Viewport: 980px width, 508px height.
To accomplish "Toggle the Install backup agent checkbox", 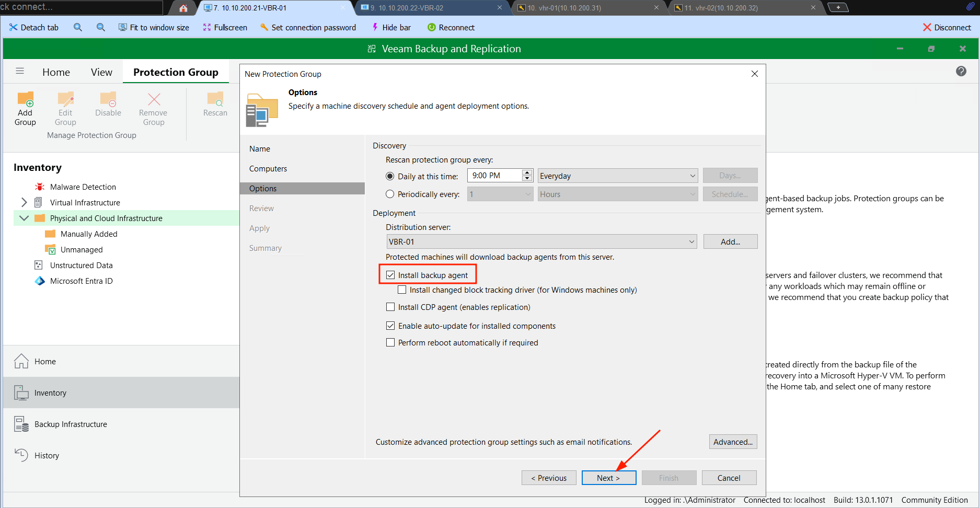I will pyautogui.click(x=390, y=275).
